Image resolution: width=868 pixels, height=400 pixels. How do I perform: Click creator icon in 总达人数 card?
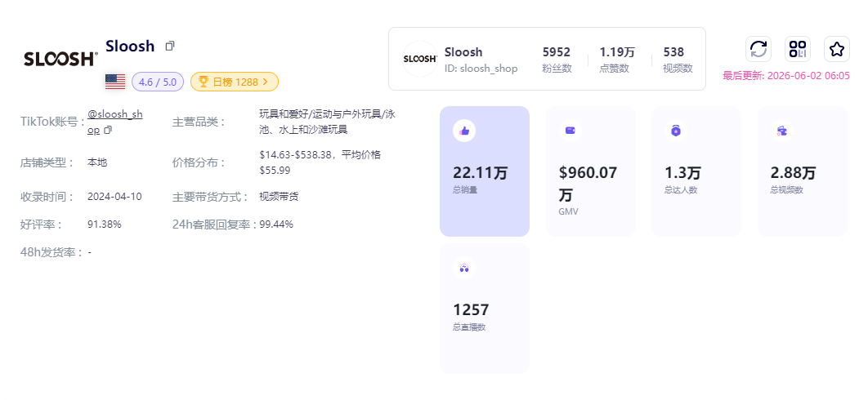pos(675,131)
